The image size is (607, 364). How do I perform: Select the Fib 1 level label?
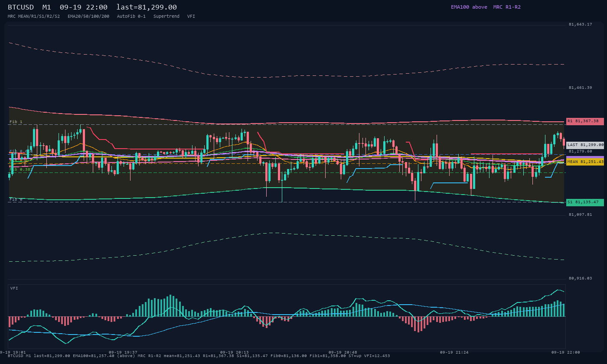pos(16,122)
